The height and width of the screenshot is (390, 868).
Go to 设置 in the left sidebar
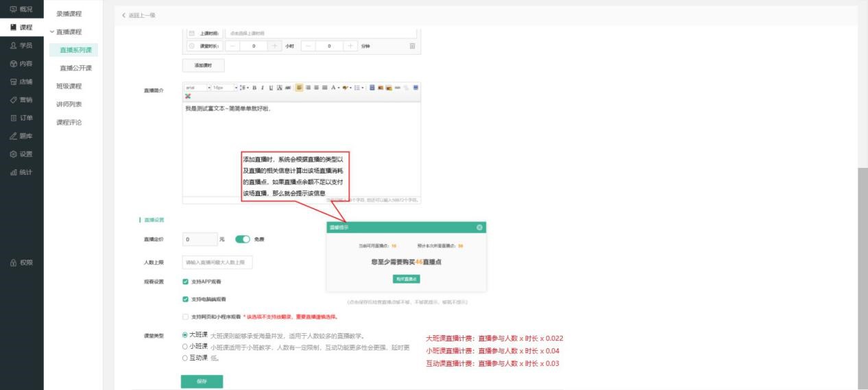click(21, 154)
